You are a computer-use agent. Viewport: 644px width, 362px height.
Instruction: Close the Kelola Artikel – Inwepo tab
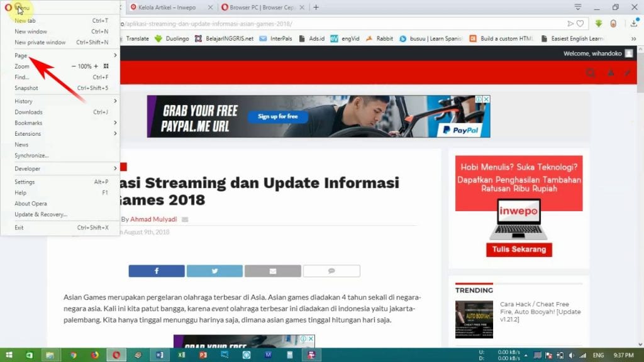pyautogui.click(x=210, y=8)
